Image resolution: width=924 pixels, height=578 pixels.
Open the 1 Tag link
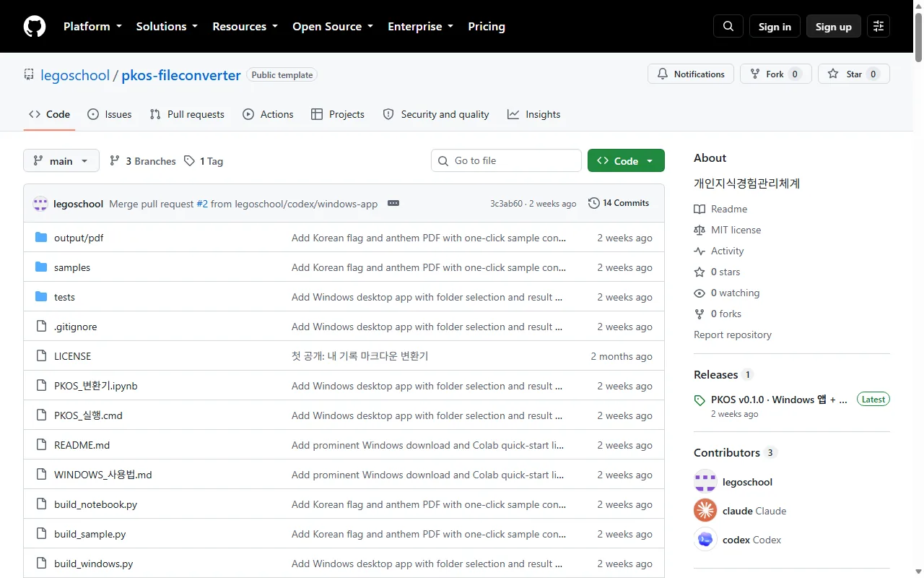click(x=204, y=161)
